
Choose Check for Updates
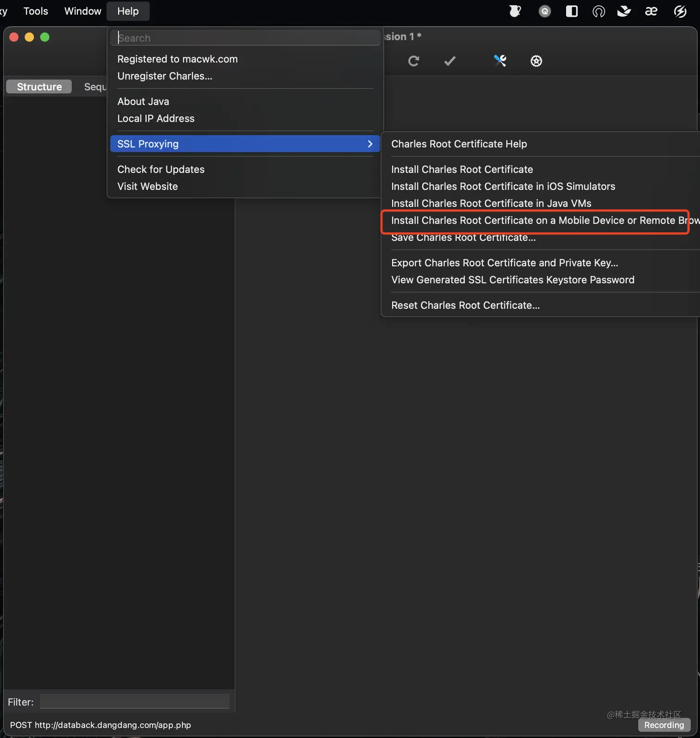161,169
